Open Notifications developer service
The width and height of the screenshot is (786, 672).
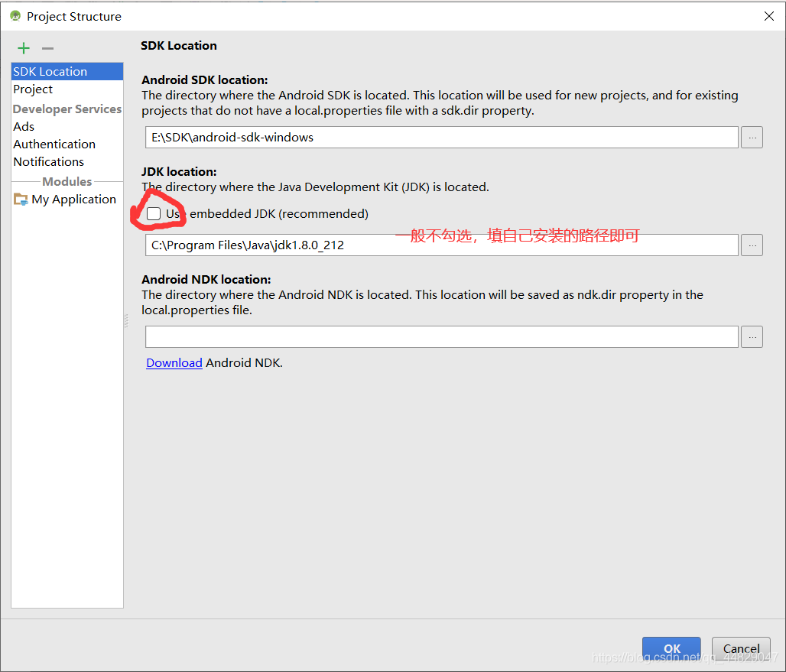pyautogui.click(x=67, y=162)
